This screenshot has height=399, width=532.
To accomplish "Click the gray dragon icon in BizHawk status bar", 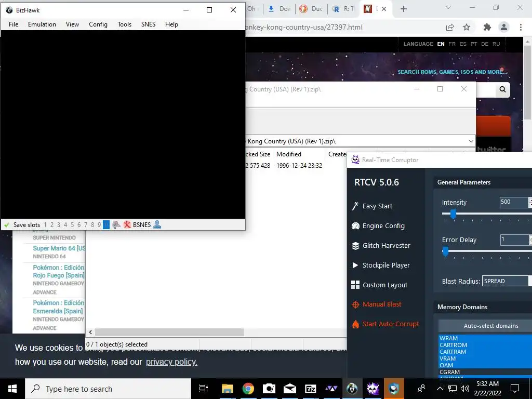I will (x=116, y=225).
